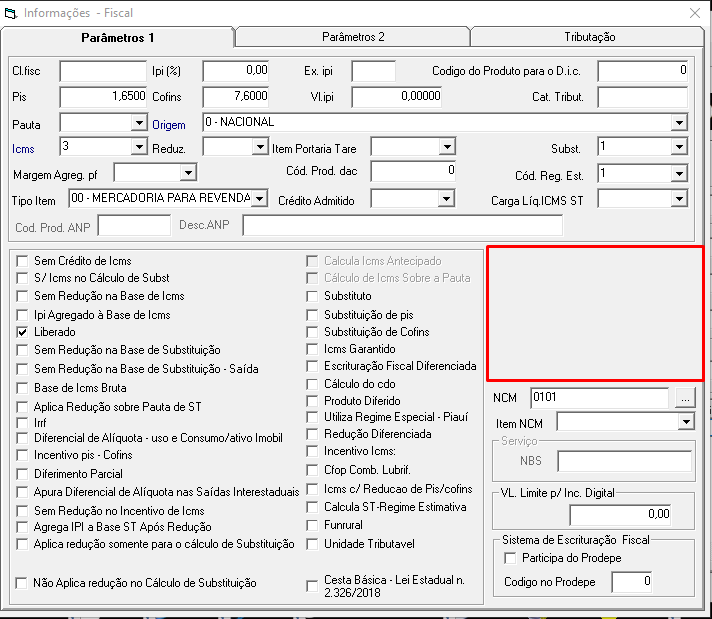Enable Agrega IPI a Base ST Após Redução
This screenshot has height=619, width=712.
tap(22, 527)
